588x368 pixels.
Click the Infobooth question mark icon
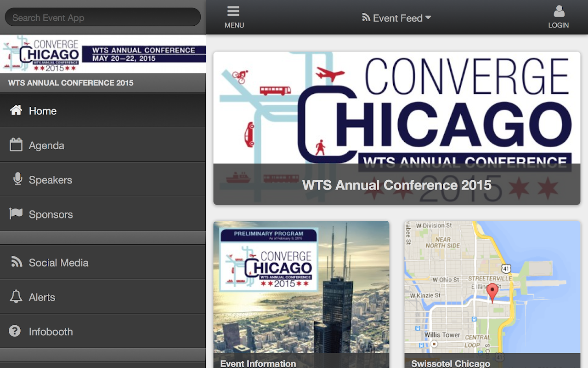(15, 331)
